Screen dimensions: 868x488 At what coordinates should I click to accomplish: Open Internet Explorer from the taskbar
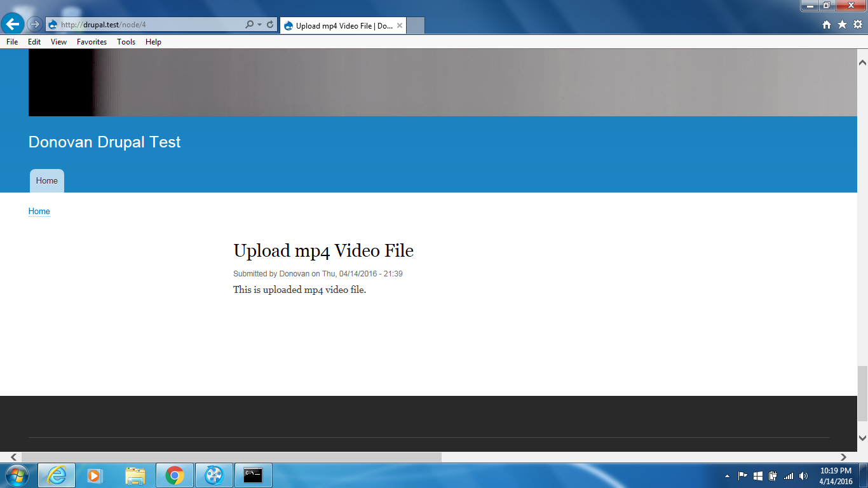(57, 475)
